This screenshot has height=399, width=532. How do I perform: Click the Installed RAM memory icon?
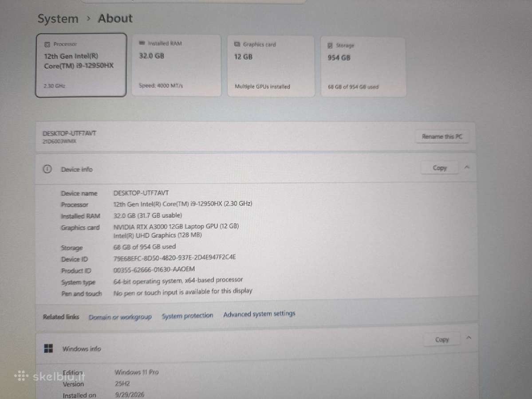(142, 43)
